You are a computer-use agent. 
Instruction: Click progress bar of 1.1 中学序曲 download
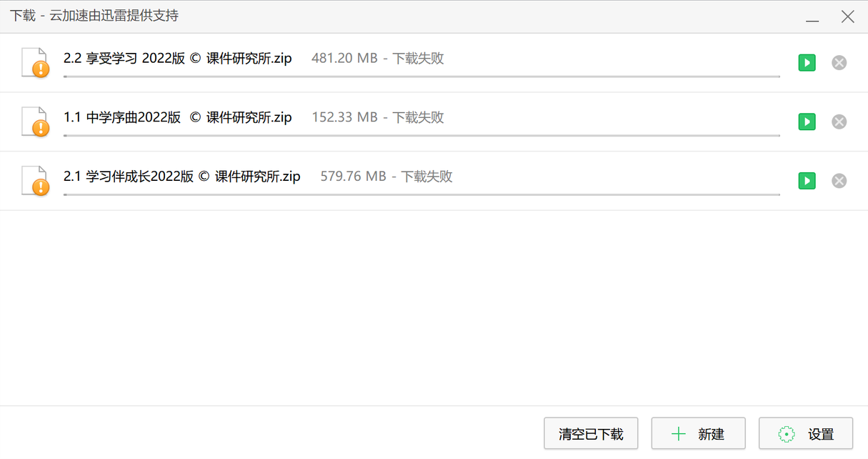click(421, 135)
